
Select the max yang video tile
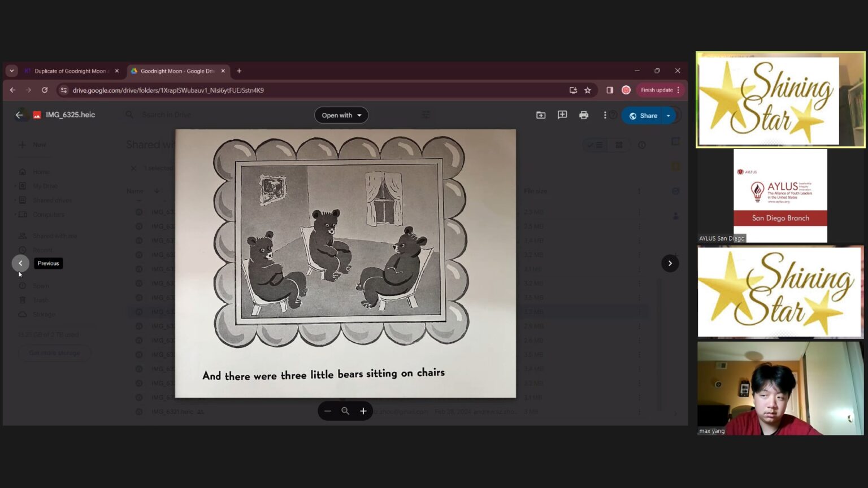tap(780, 388)
